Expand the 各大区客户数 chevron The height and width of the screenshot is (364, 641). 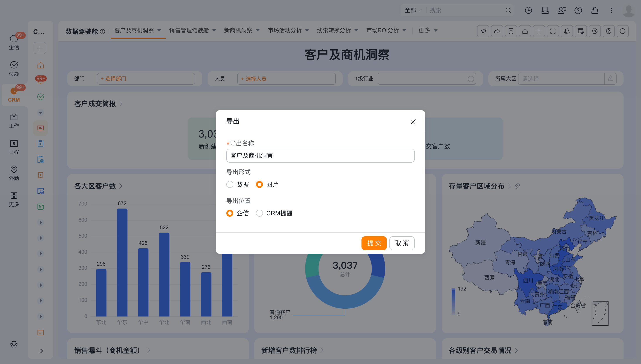coord(121,186)
